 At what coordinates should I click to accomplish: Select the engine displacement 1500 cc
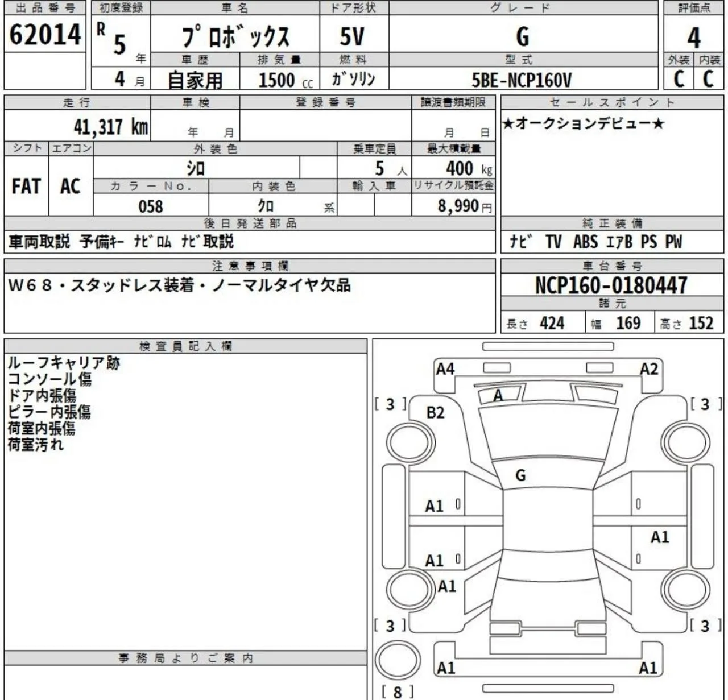(286, 80)
